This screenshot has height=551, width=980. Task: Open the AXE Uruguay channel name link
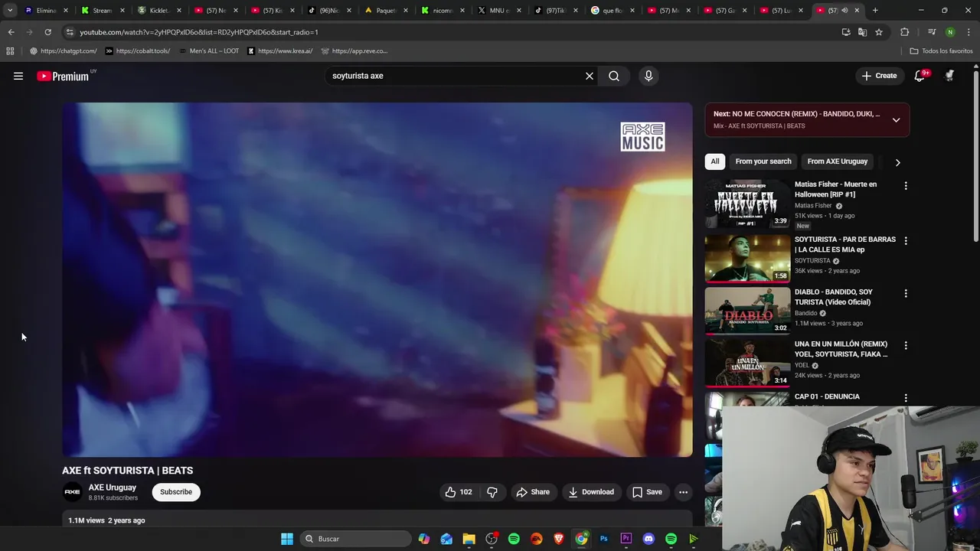(x=113, y=487)
